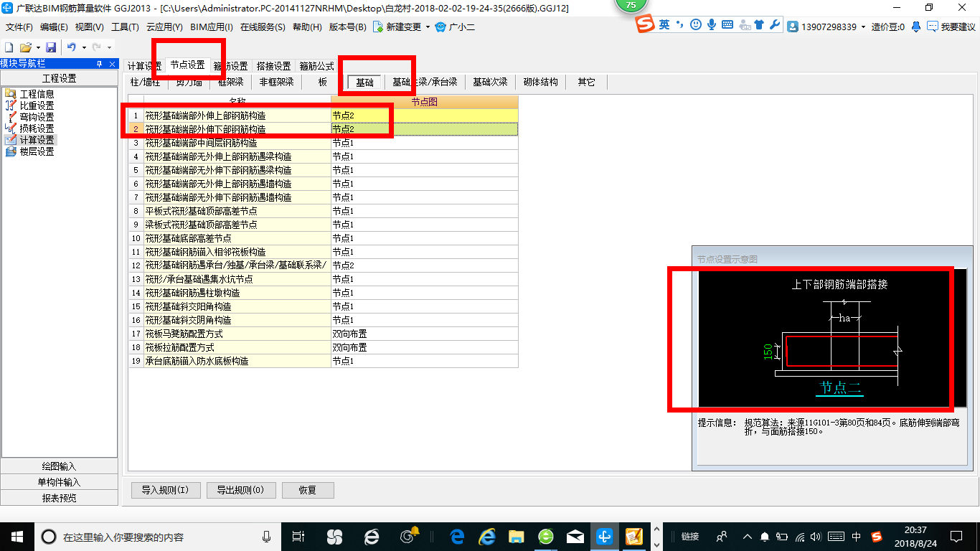Screen dimensions: 980x551
Task: Click the blue notification bell icon
Action: (x=916, y=27)
